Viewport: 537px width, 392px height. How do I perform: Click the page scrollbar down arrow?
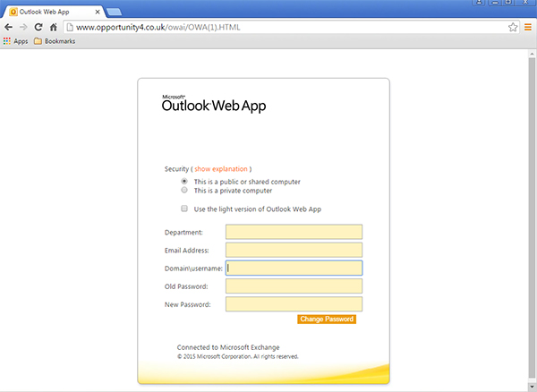(532, 388)
